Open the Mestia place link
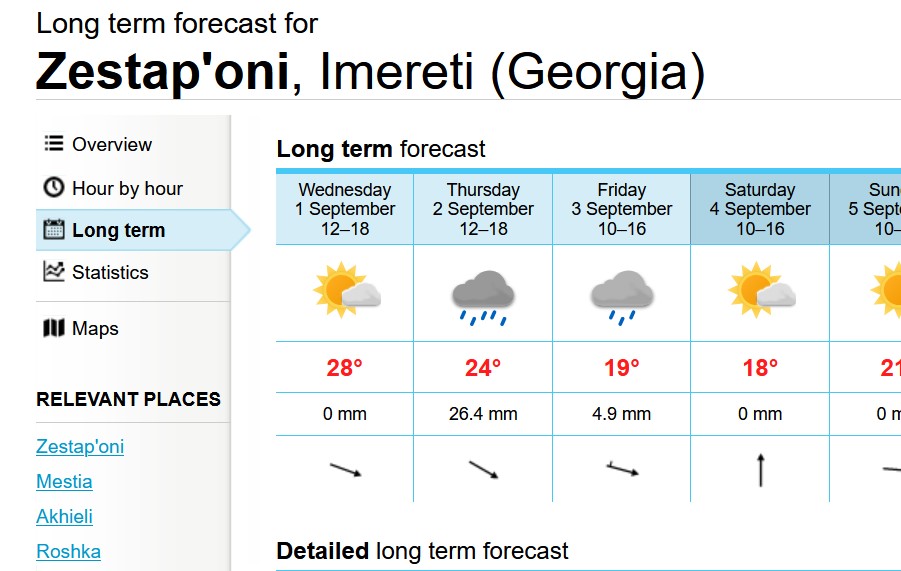901x571 pixels. (64, 481)
